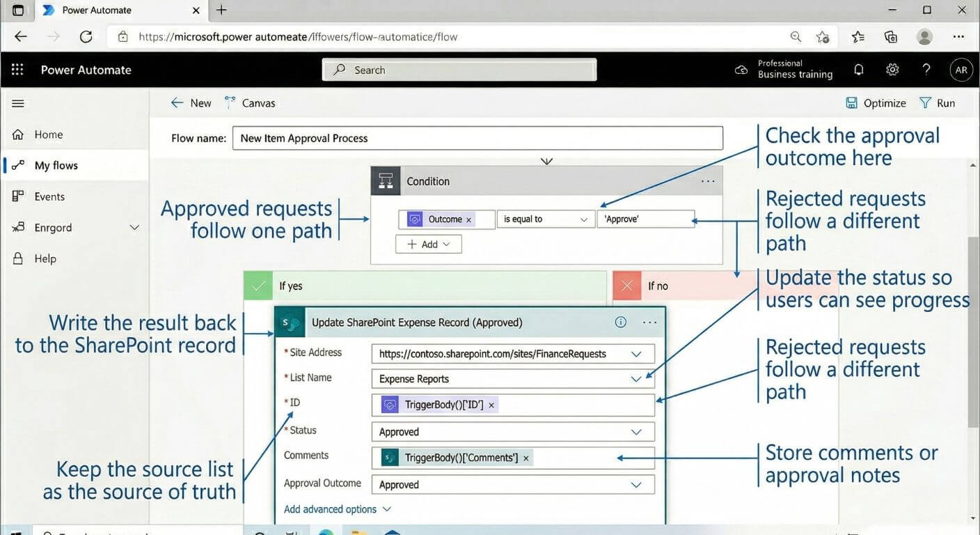This screenshot has height=535, width=980.
Task: Open the settings gear icon
Action: 892,70
